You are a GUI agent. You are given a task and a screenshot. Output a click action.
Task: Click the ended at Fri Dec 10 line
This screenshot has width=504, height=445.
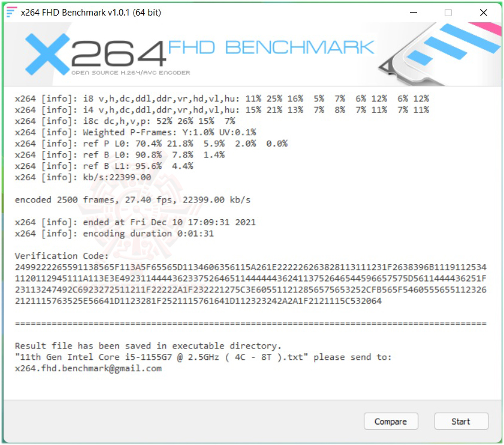click(x=135, y=222)
